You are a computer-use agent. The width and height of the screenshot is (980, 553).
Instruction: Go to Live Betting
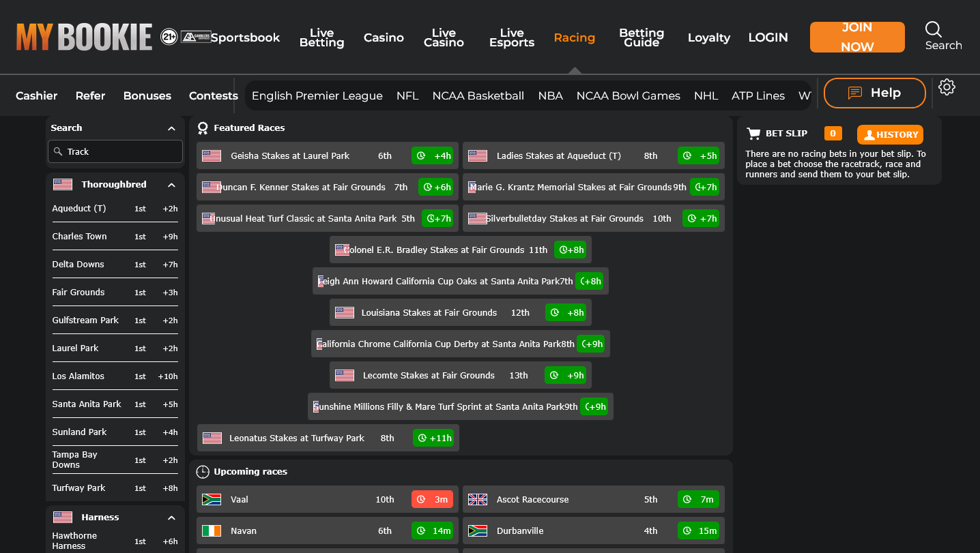pyautogui.click(x=321, y=38)
